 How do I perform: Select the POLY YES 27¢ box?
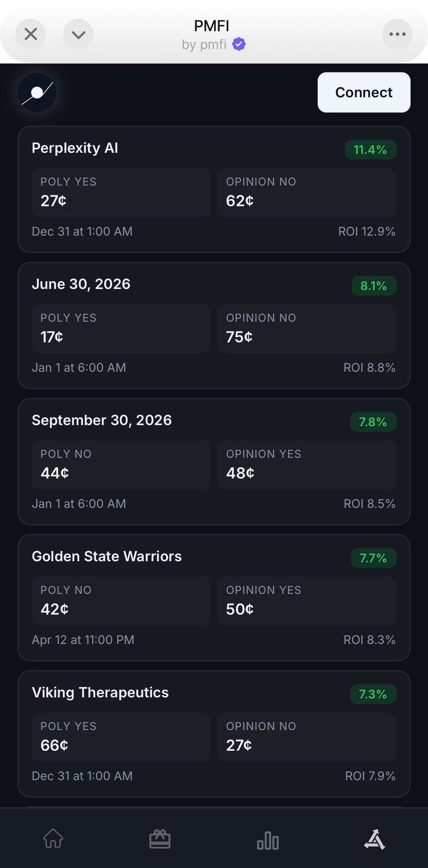click(x=121, y=192)
